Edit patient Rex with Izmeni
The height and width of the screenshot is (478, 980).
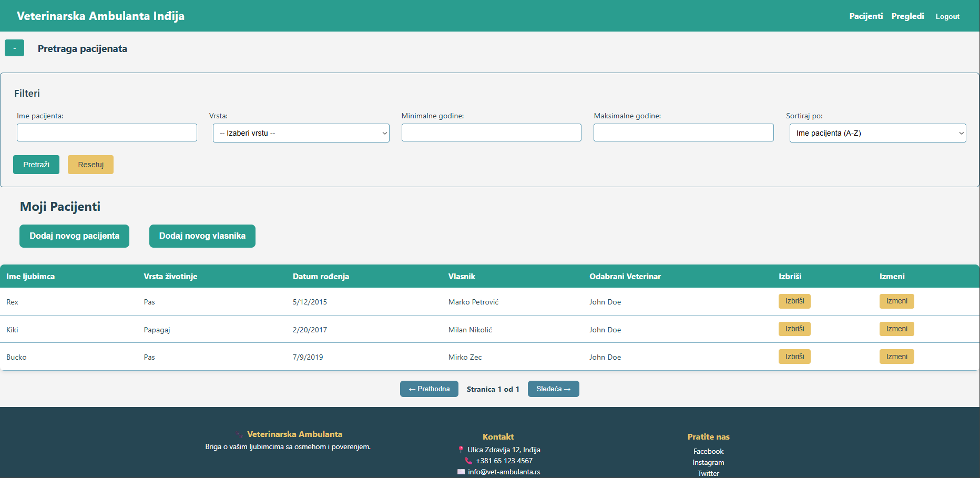[x=896, y=301]
